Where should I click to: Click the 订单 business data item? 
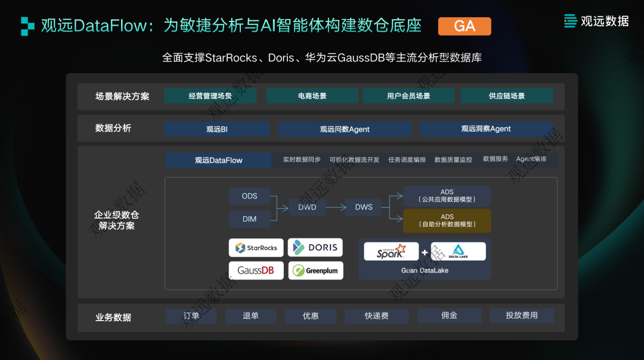(x=191, y=316)
